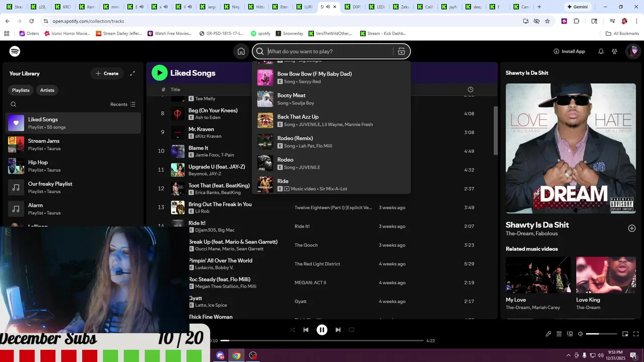Go to Home using the house icon
Viewport: 644px width, 362px height.
(x=241, y=51)
